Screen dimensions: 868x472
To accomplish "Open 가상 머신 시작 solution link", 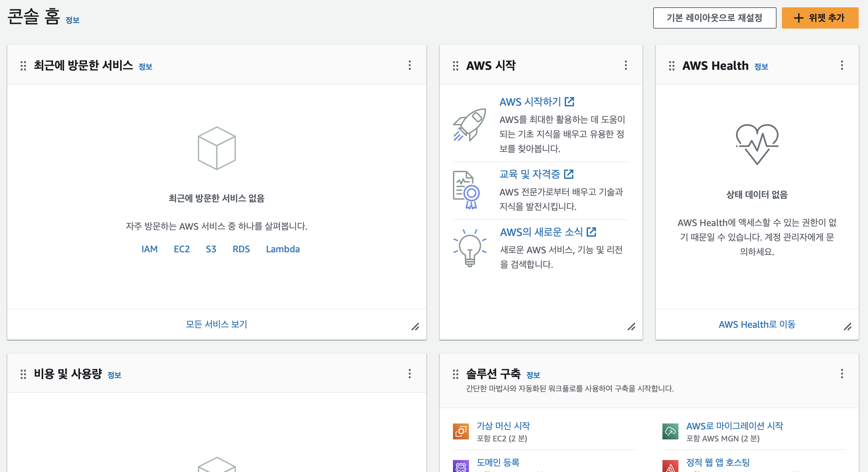I will point(503,426).
